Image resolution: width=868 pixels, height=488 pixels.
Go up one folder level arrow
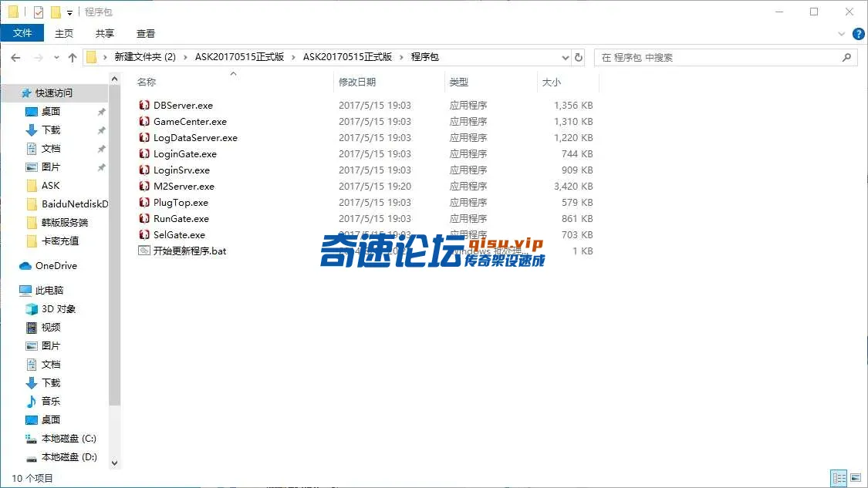[73, 58]
